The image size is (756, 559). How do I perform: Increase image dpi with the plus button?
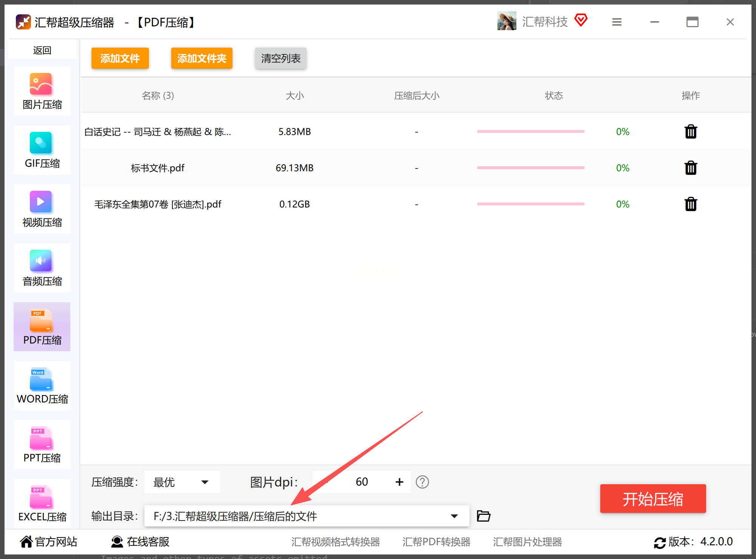point(400,482)
